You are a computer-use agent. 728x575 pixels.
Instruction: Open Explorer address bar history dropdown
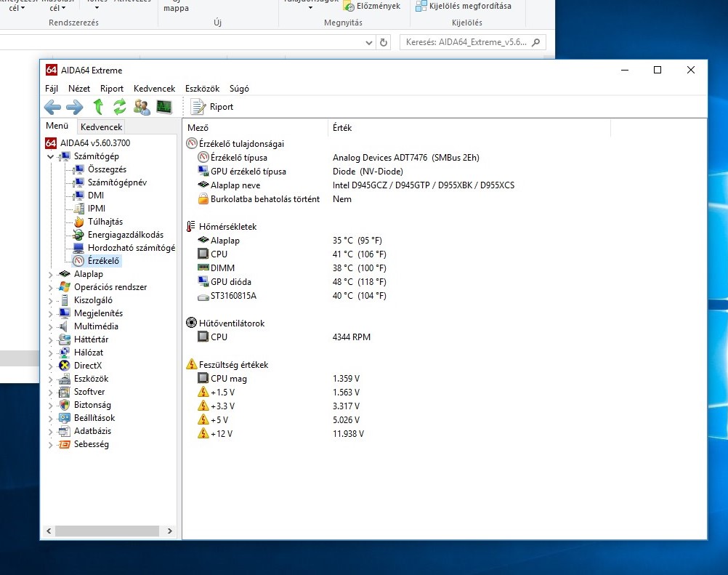point(368,43)
